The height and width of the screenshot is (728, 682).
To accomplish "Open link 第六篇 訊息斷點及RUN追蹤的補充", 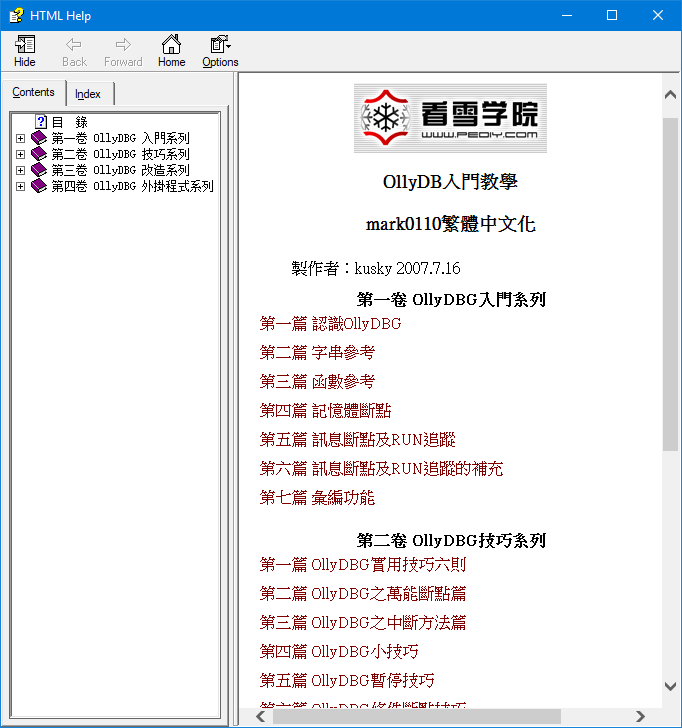I will (381, 469).
